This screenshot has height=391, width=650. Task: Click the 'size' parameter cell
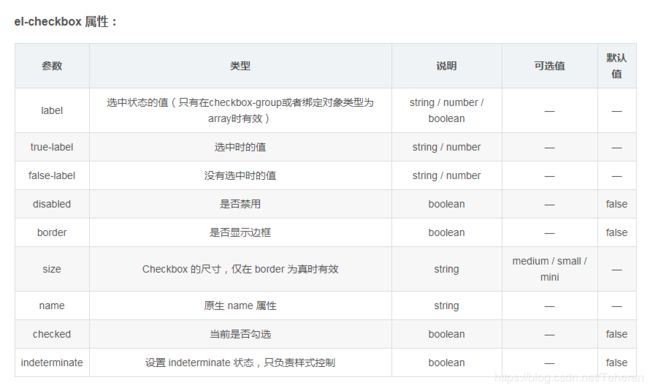pos(52,269)
